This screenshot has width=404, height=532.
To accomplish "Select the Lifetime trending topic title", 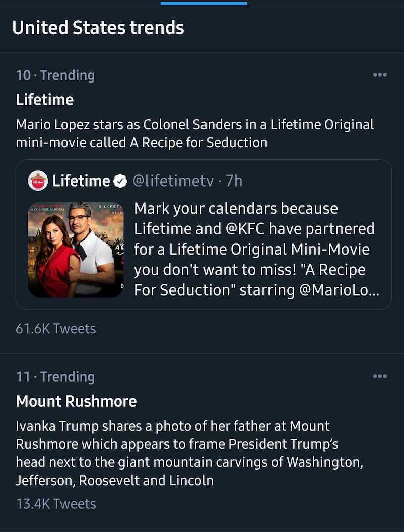I will pos(45,100).
